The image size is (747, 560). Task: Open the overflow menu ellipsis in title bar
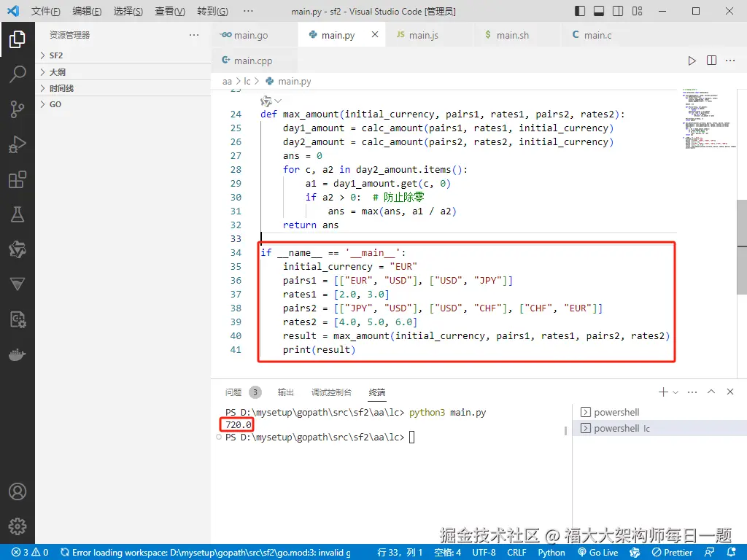click(x=248, y=11)
